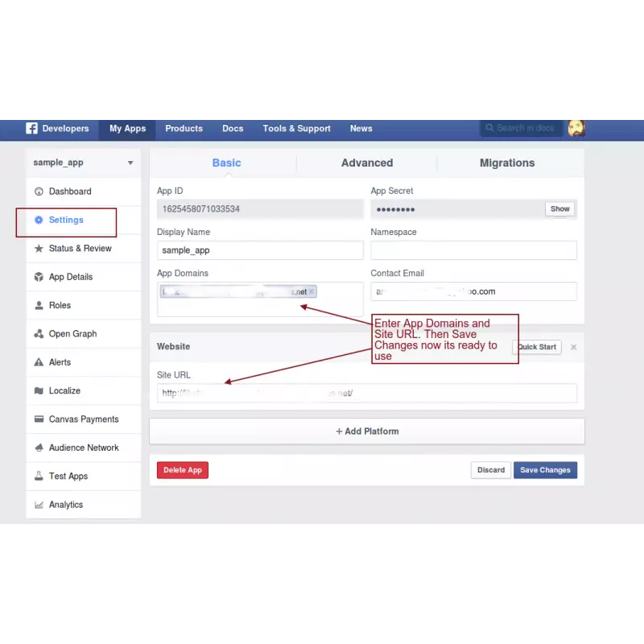Click the Namespace input field

473,250
